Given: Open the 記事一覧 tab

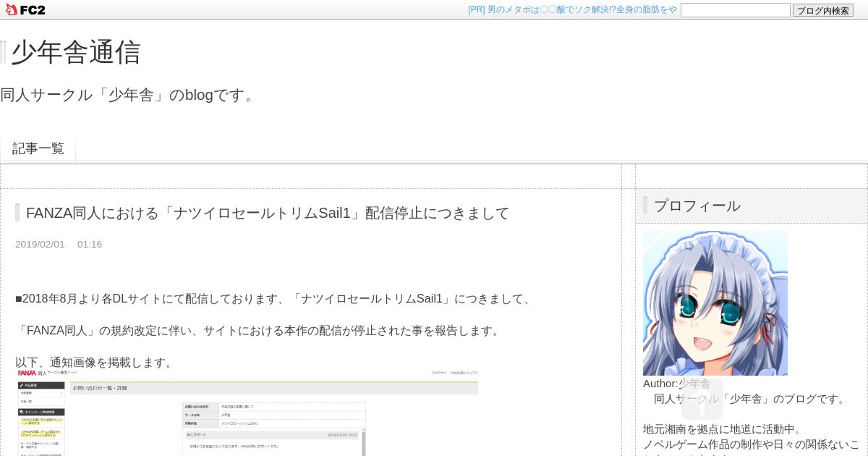Looking at the screenshot, I should [38, 148].
